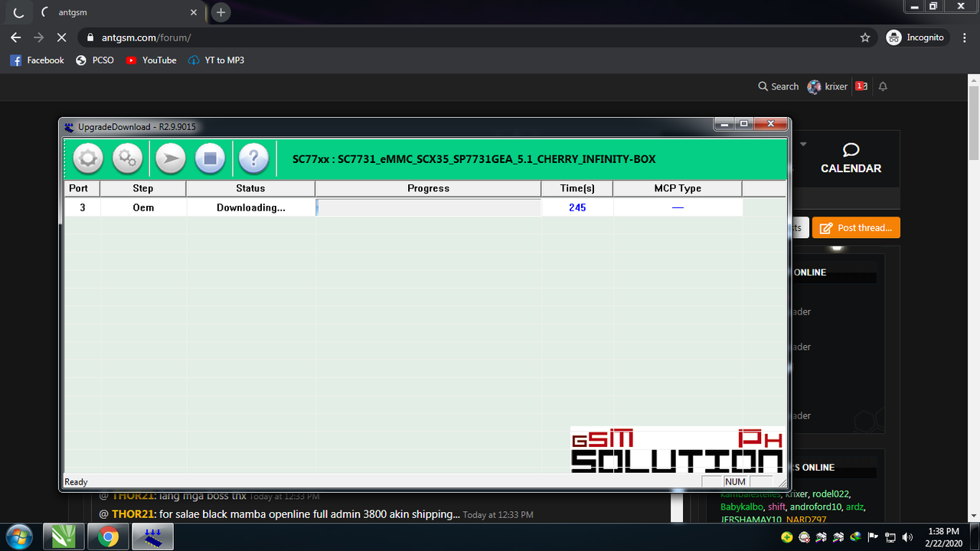Viewport: 980px width, 551px height.
Task: Click the Post thread... button
Action: click(x=857, y=227)
